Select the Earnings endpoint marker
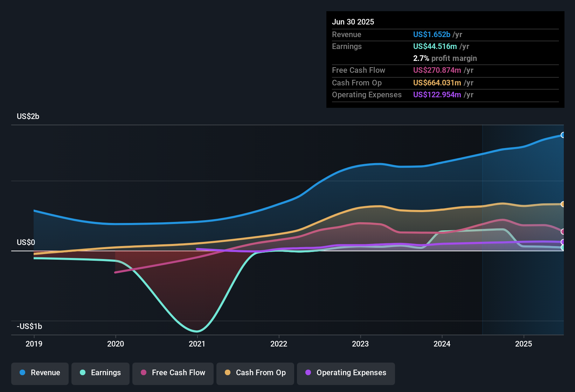The image size is (575, 392). [x=563, y=247]
